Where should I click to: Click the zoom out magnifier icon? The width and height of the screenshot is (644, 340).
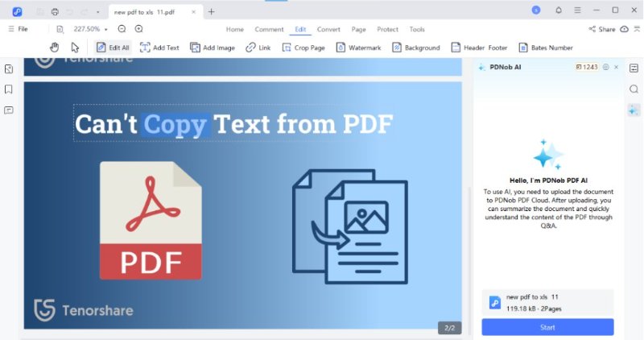tap(123, 29)
